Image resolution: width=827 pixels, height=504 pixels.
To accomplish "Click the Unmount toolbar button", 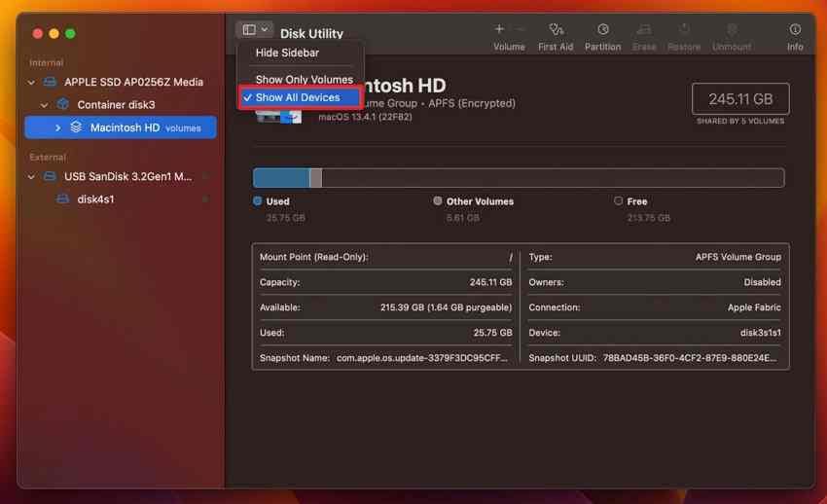I will [732, 36].
